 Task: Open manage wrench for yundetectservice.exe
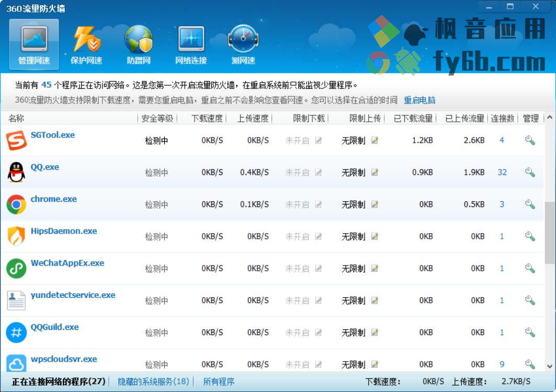tap(530, 301)
